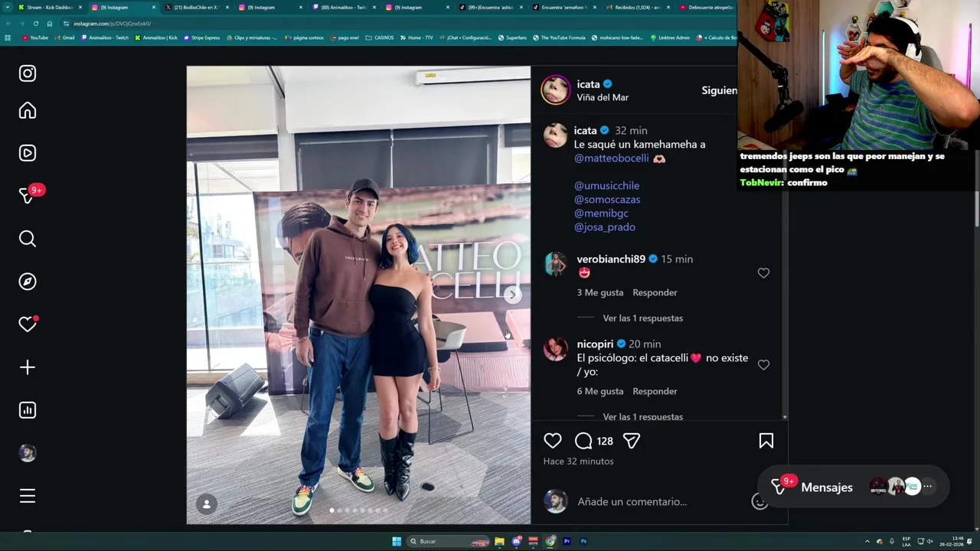The image size is (980, 551).
Task: Open Explore compass icon
Action: click(x=28, y=282)
